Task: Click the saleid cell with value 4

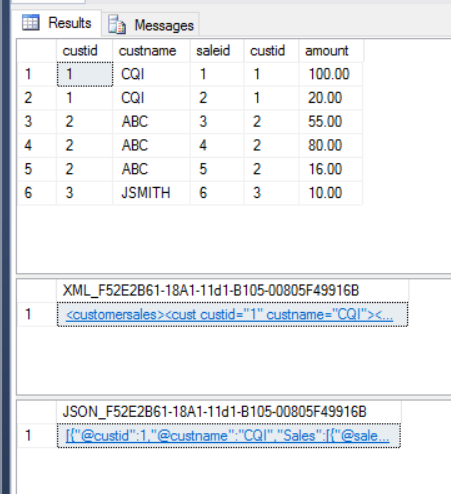Action: [x=217, y=146]
